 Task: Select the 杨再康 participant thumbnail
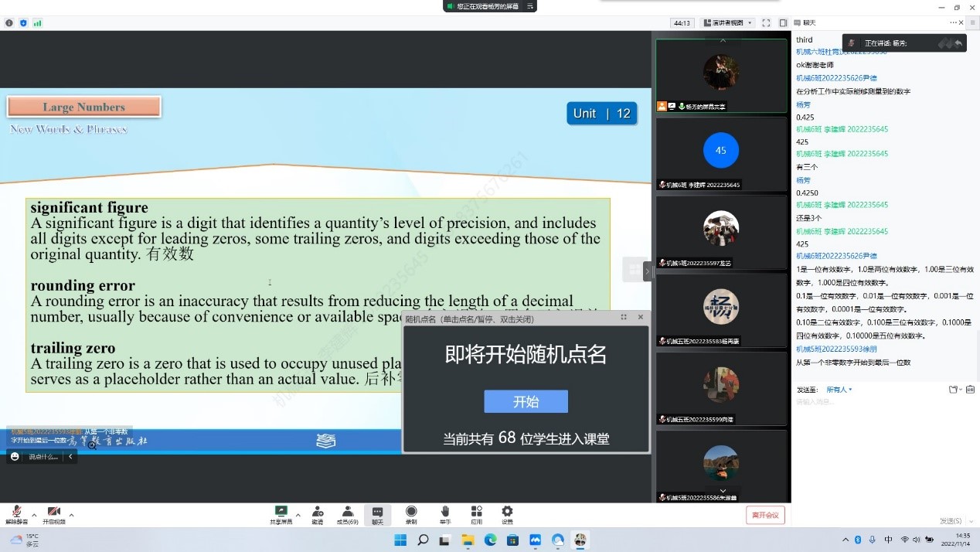721,310
